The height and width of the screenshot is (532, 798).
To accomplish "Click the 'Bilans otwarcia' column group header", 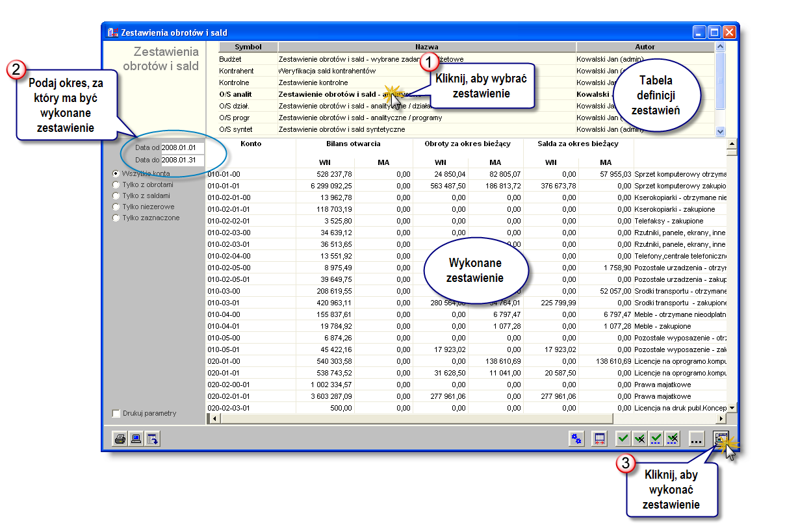I will coord(353,144).
